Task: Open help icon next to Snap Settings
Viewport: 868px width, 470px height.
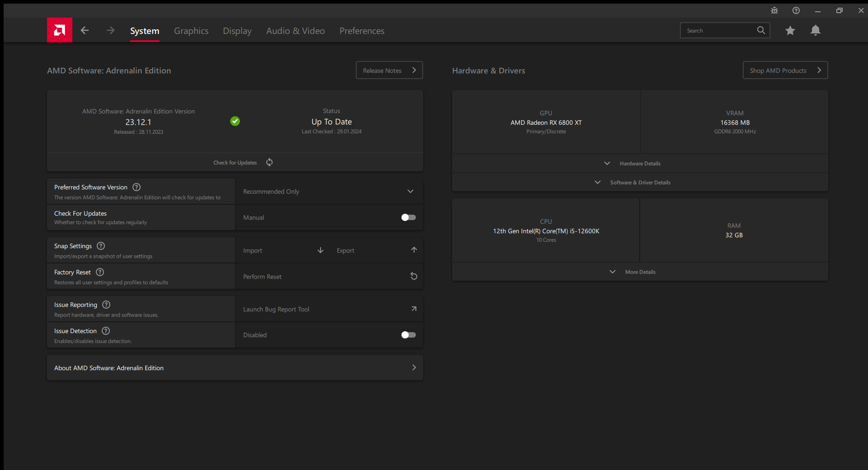Action: point(101,246)
